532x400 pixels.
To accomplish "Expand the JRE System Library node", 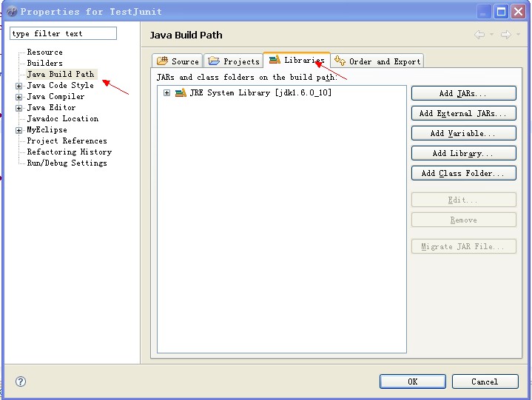I will pyautogui.click(x=166, y=92).
